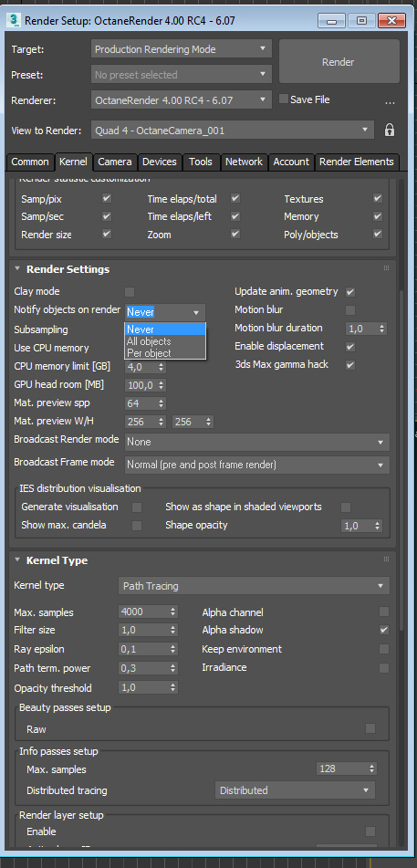Open the Tools tab
This screenshot has width=417, height=868.
(x=201, y=162)
